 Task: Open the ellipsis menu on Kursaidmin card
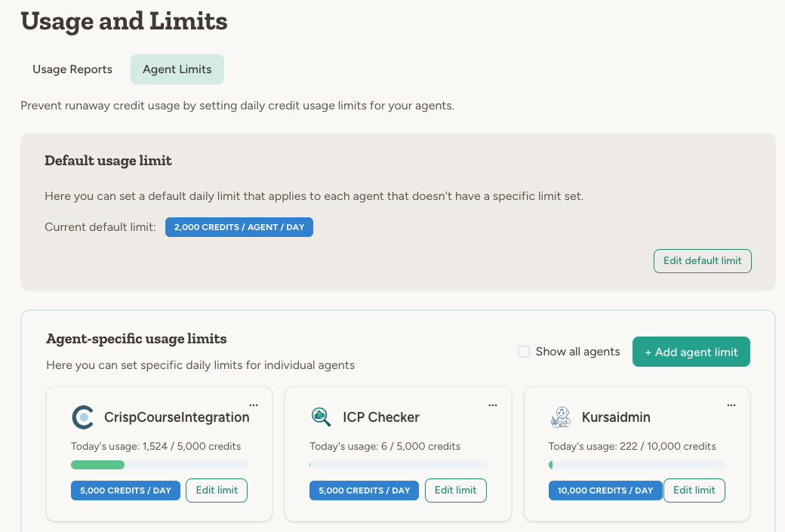731,404
